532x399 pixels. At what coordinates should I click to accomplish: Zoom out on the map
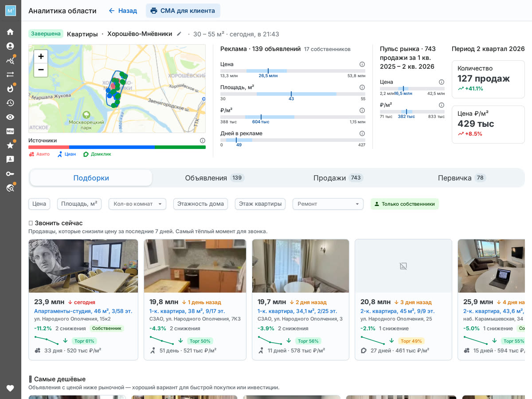click(41, 70)
